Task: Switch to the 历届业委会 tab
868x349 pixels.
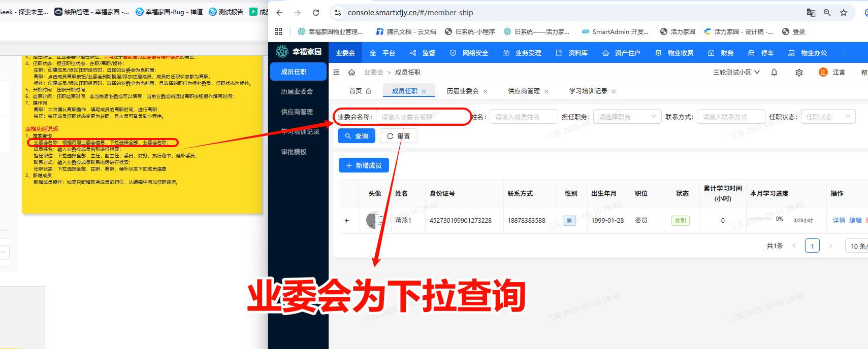Action: 462,91
